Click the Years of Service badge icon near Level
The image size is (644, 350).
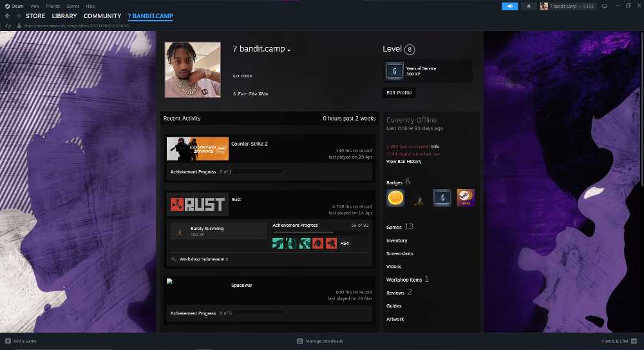tap(394, 71)
